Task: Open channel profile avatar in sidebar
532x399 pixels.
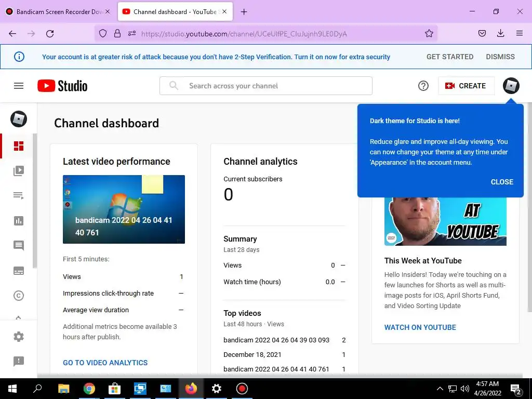Action: coord(19,119)
